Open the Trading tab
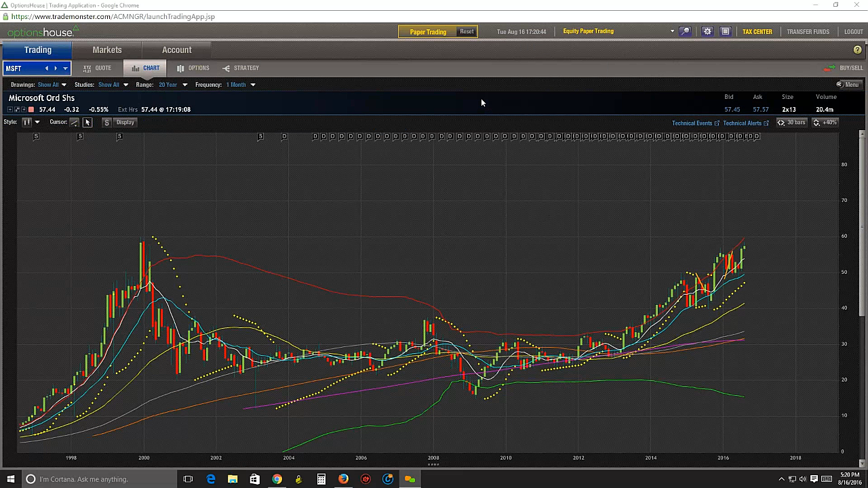Viewport: 868px width, 488px height. [38, 49]
